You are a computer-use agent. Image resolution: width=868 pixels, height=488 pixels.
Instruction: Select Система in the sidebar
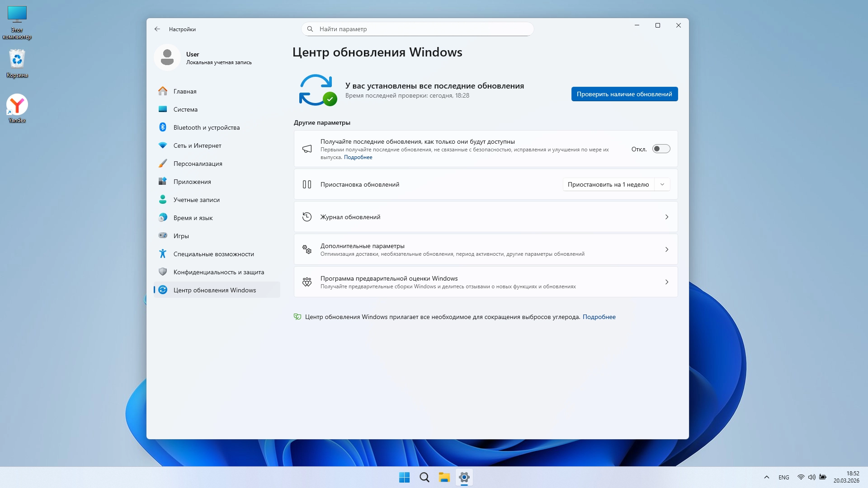coord(185,109)
